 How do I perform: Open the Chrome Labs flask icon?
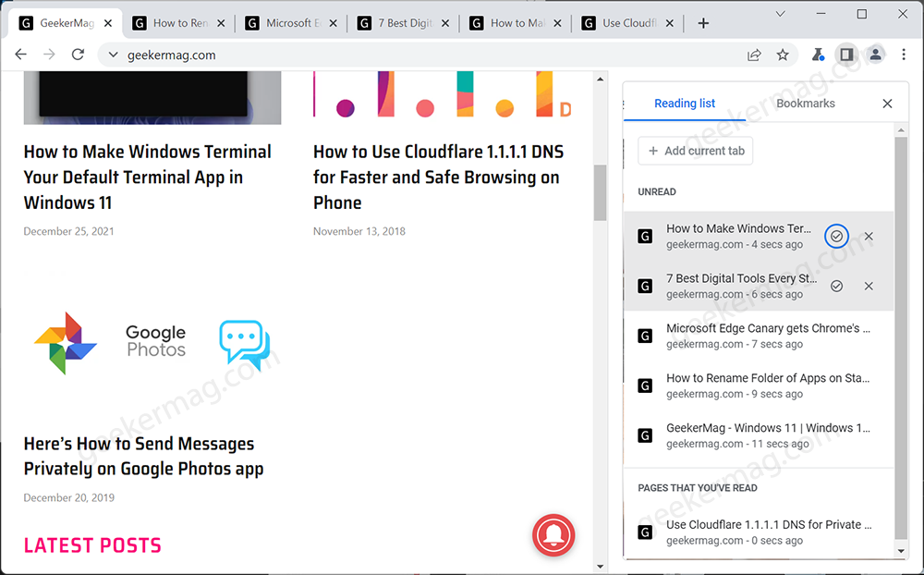[x=818, y=55]
